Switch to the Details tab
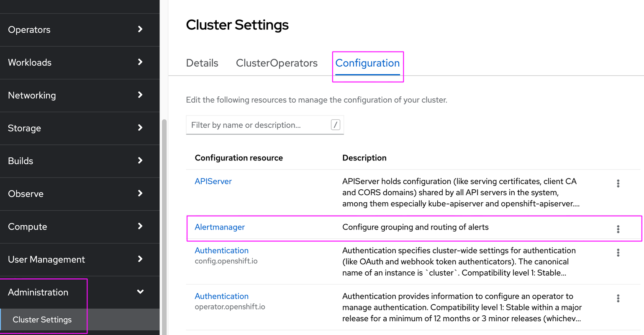The image size is (644, 335). (202, 63)
